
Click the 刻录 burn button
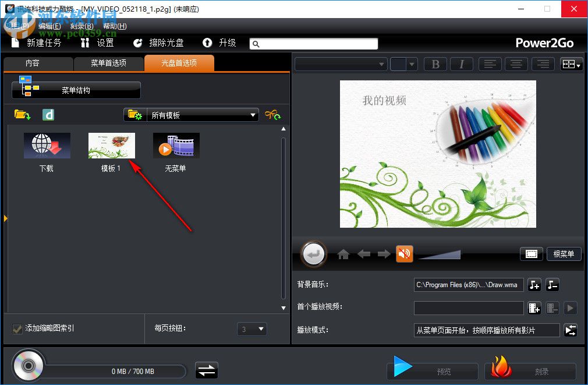(530, 371)
